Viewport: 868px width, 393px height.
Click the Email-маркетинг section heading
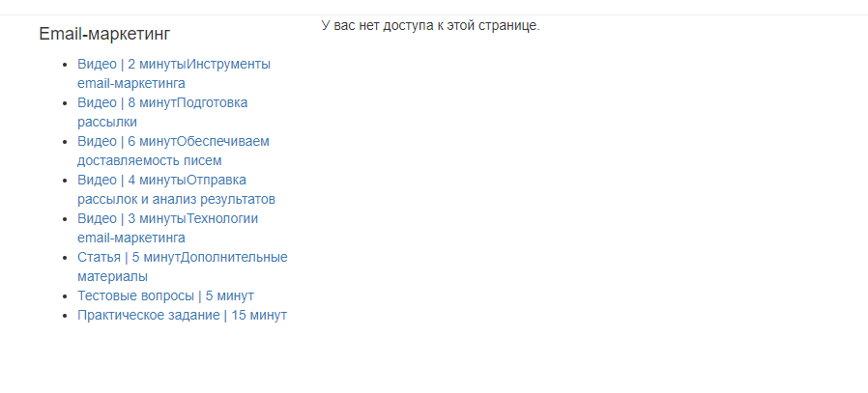point(104,34)
